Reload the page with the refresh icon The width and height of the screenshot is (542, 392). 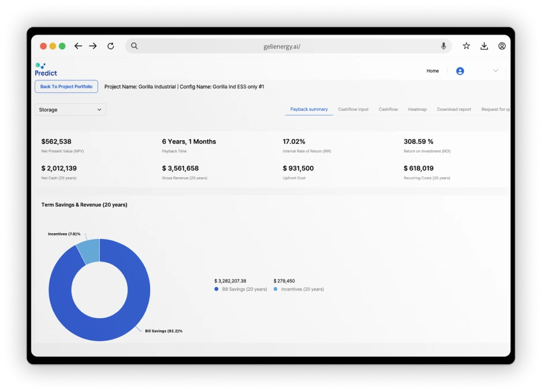tap(111, 46)
